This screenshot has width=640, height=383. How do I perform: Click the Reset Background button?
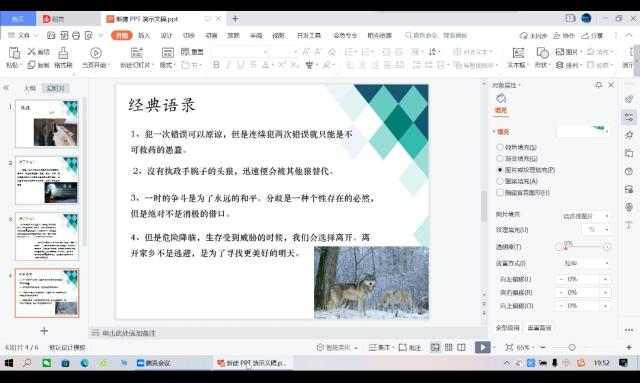pyautogui.click(x=539, y=328)
